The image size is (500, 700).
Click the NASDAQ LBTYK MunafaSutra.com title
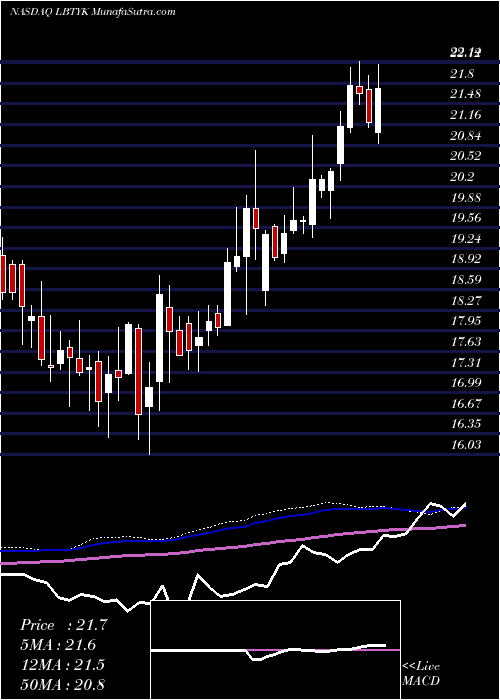coord(92,12)
